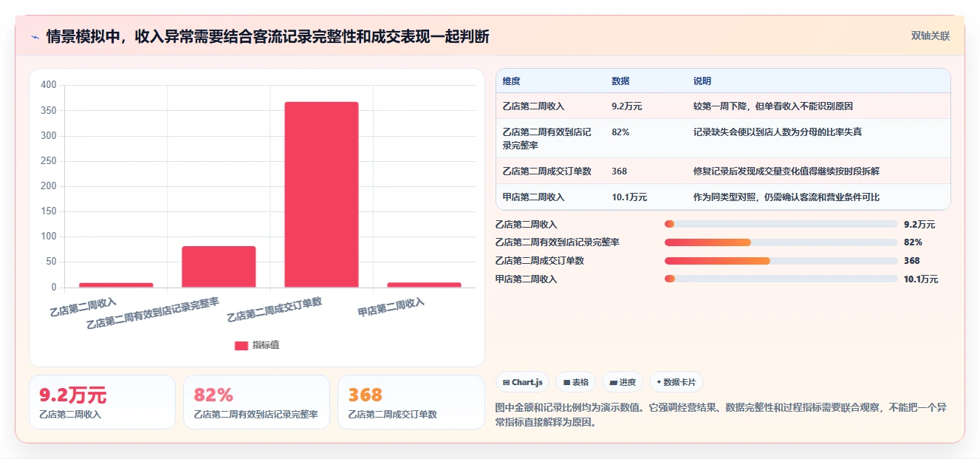Click the 甲店第二周收入 progress bar

(x=781, y=279)
